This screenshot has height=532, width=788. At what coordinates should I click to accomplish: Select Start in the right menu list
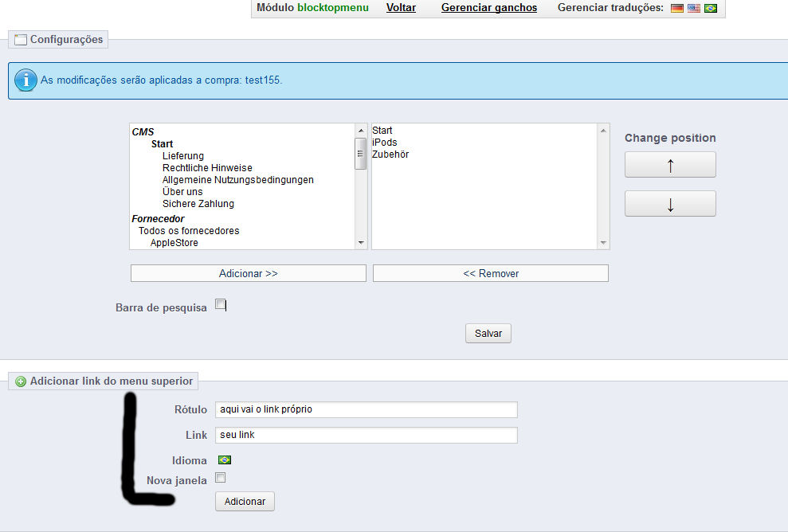(x=382, y=130)
